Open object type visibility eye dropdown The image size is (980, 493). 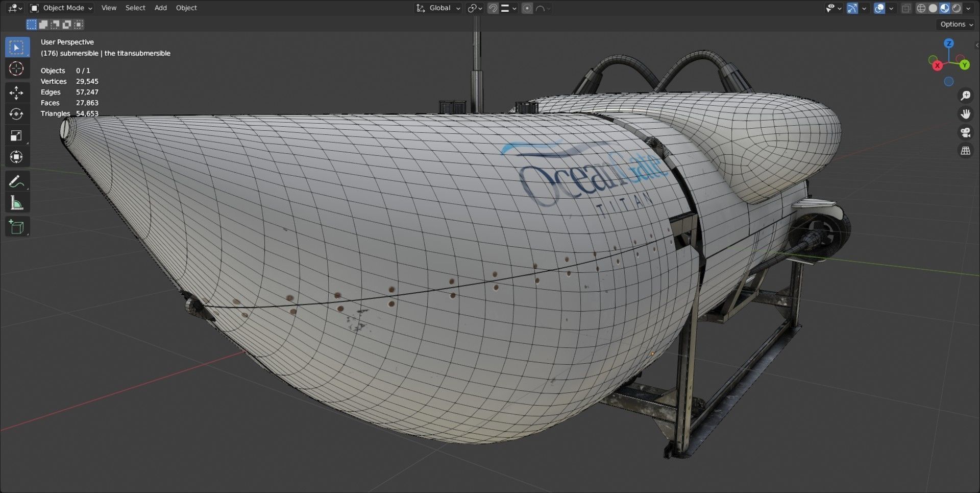coord(834,8)
